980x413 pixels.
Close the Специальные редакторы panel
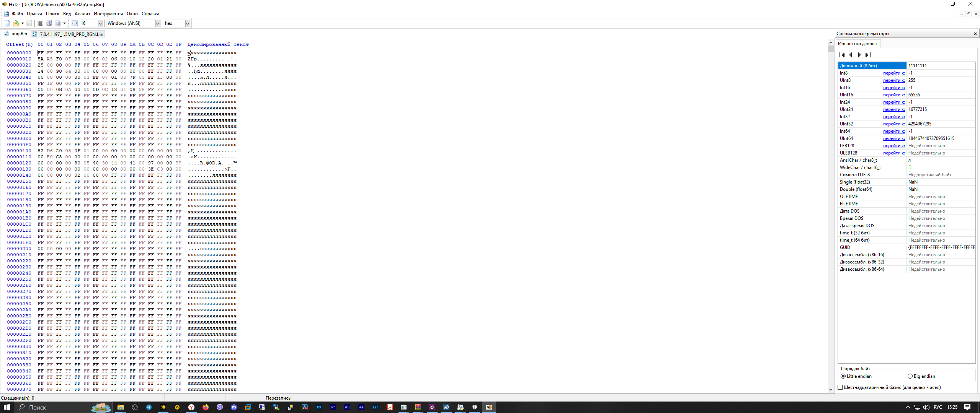975,34
